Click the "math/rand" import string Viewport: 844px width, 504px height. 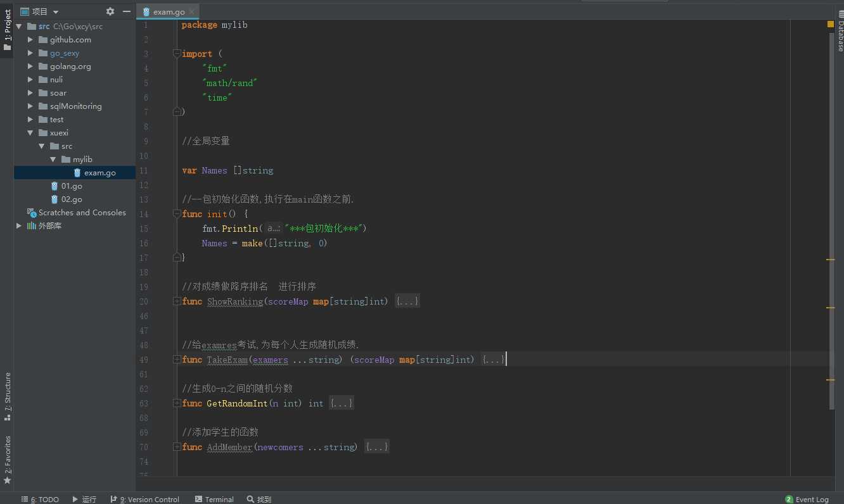pyautogui.click(x=229, y=83)
